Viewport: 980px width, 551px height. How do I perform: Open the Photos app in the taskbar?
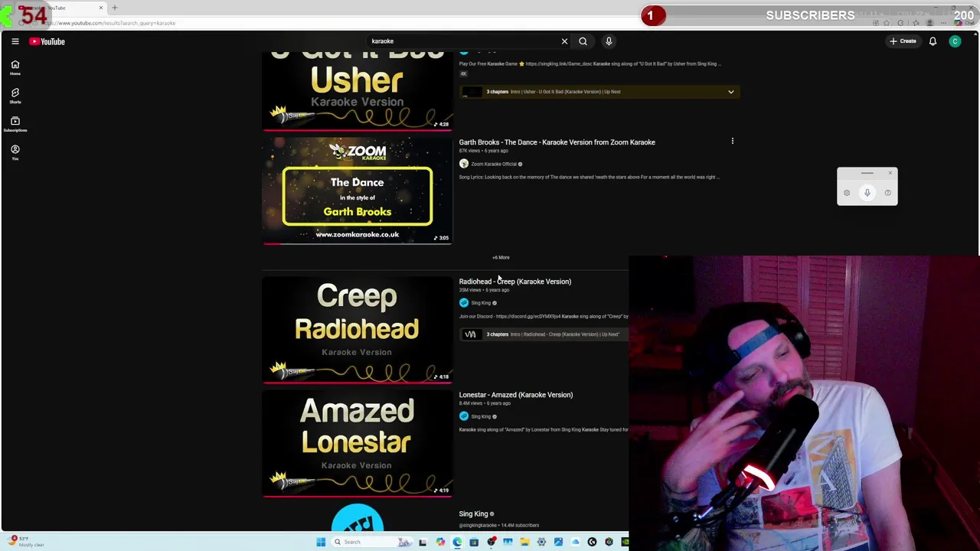coord(558,542)
